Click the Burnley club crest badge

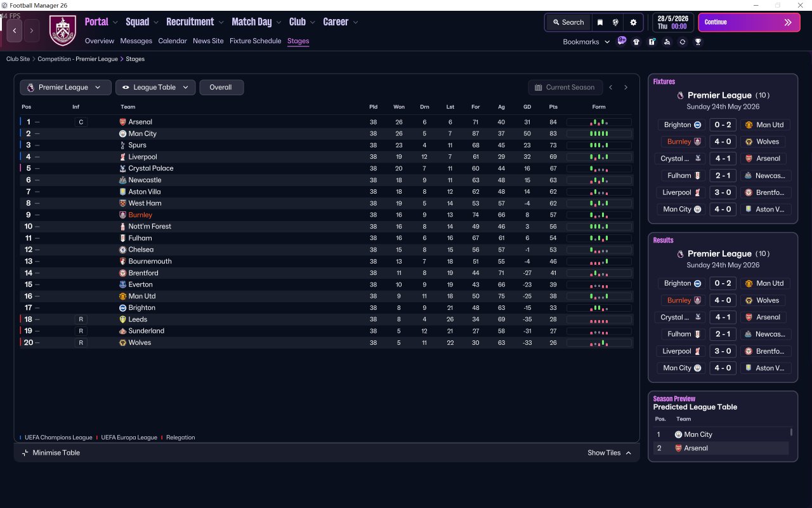tap(63, 30)
